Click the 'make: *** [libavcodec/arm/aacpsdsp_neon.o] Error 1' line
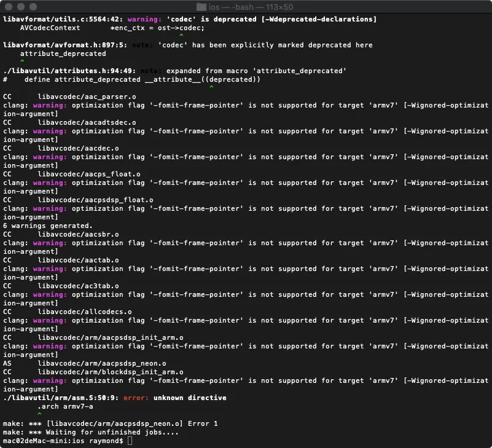 coord(110,423)
